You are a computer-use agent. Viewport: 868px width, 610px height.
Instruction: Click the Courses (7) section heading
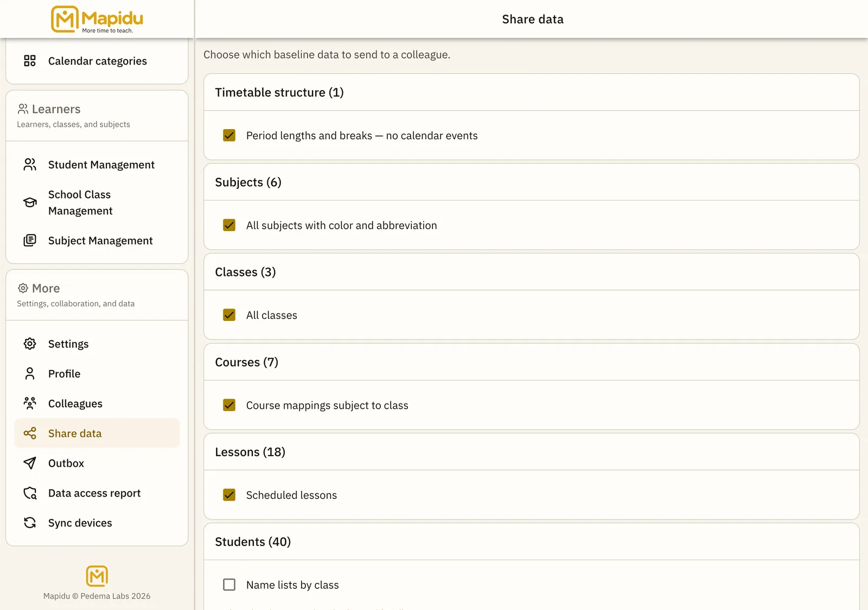[x=246, y=362]
